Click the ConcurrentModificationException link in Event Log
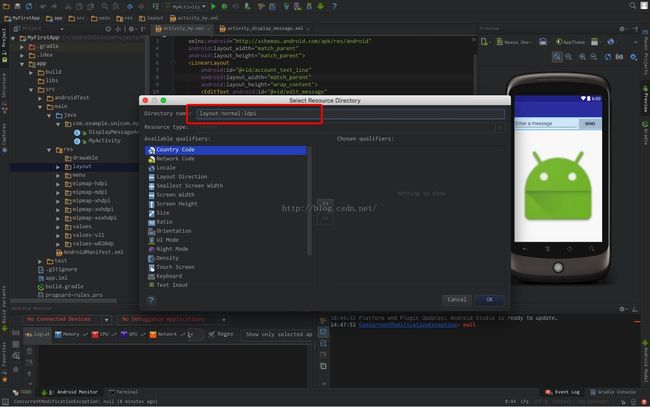The width and height of the screenshot is (650, 407). 408,325
